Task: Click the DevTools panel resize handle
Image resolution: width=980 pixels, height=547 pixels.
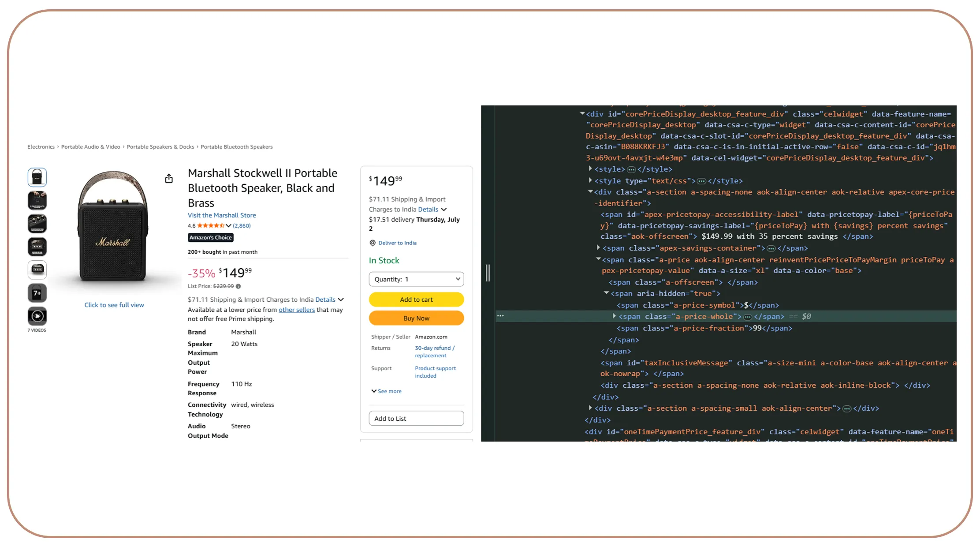Action: coord(488,273)
